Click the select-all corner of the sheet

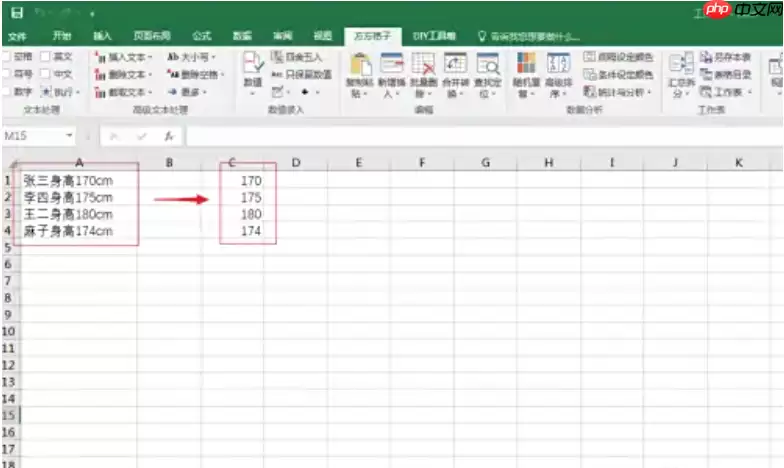pos(13,163)
